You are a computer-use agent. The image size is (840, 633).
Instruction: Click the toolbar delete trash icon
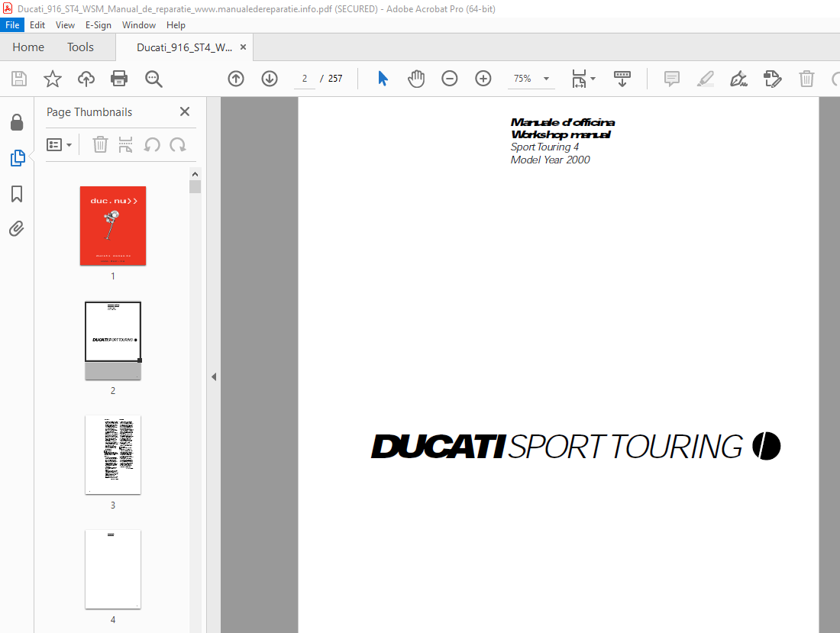[x=806, y=79]
